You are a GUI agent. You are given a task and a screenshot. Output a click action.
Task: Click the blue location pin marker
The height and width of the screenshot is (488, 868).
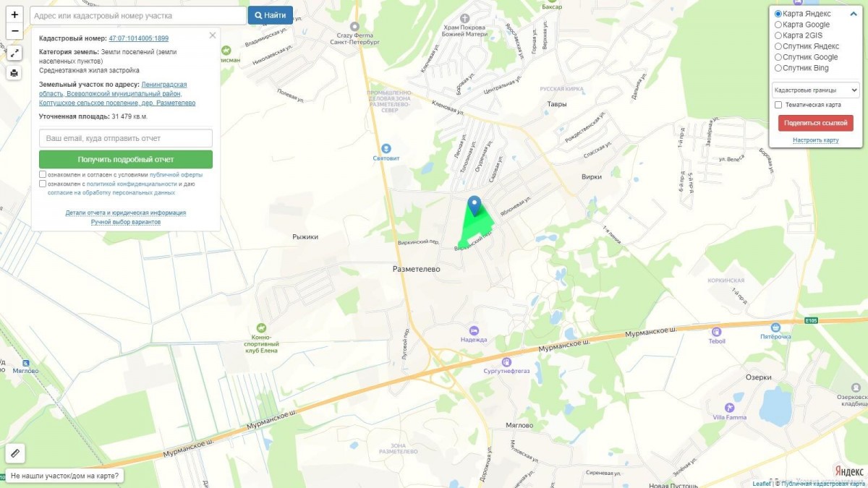click(x=475, y=205)
